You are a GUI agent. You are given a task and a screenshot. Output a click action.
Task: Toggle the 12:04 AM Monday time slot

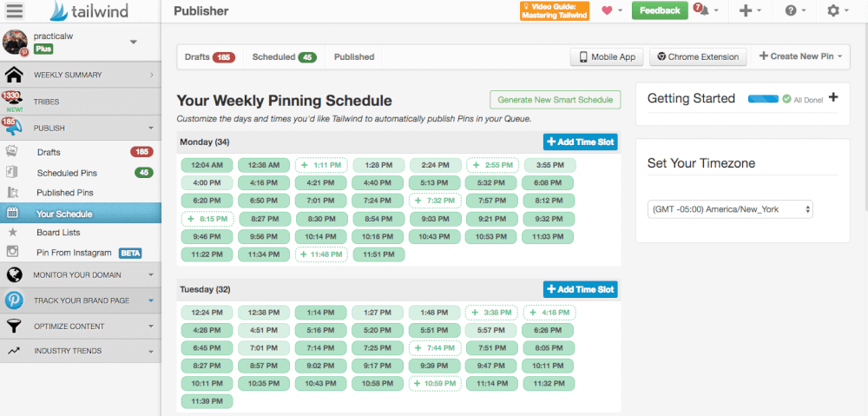207,165
